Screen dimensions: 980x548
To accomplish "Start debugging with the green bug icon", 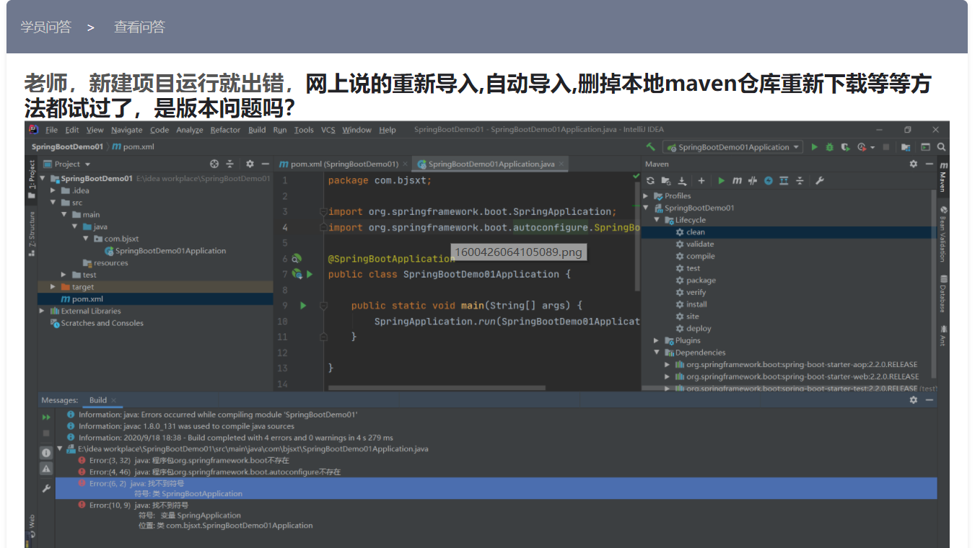I will tap(830, 147).
